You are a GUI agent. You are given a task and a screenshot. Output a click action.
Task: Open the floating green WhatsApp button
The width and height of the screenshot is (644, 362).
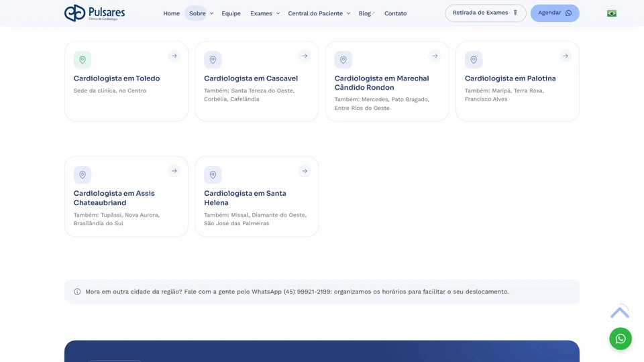point(621,339)
